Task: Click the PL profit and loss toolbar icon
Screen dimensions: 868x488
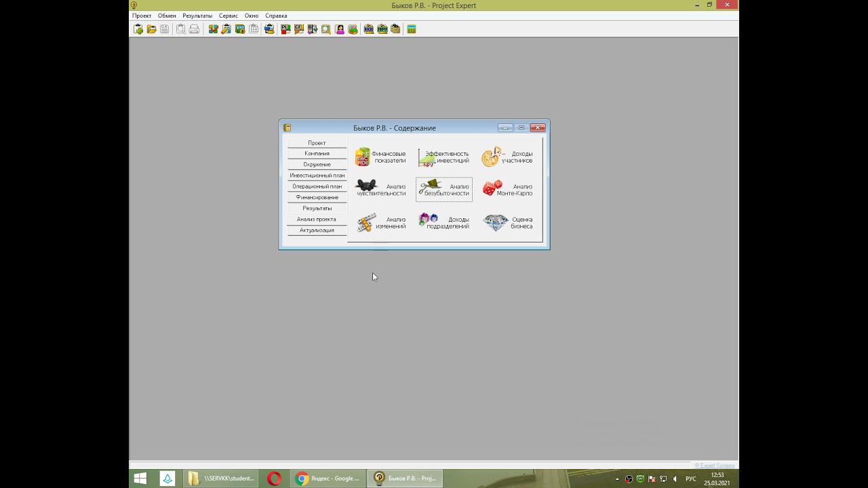Action: click(285, 29)
